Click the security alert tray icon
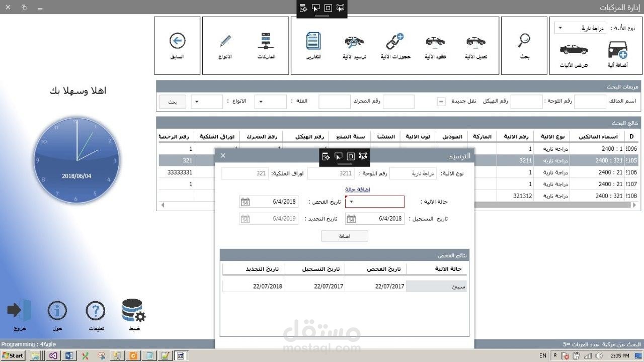Screen dimensions: 644x362 tap(566, 355)
